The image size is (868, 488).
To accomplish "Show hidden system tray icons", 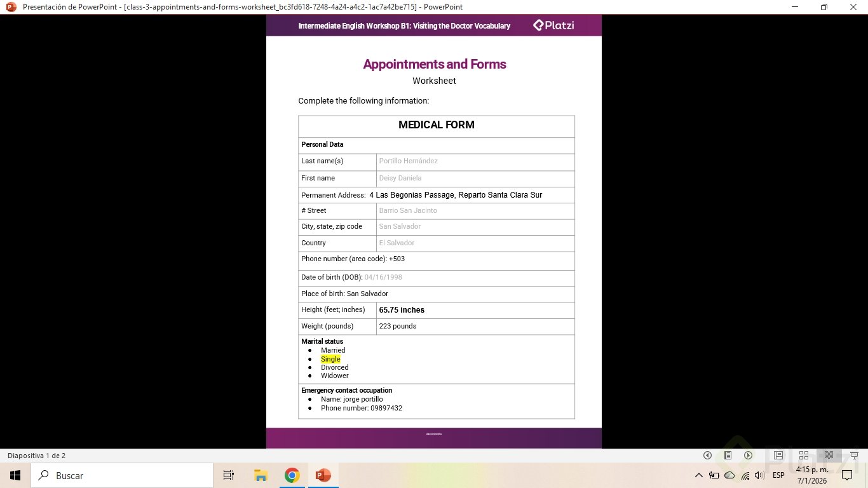I will tap(699, 475).
